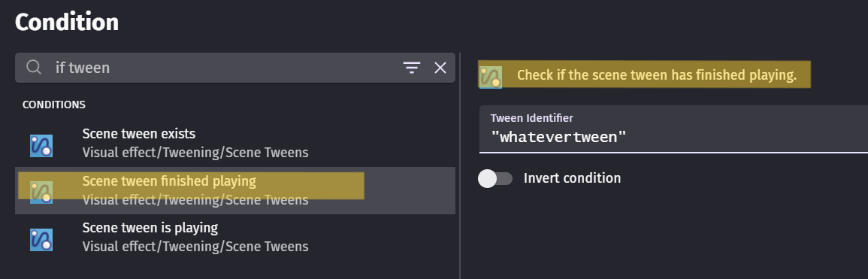The height and width of the screenshot is (279, 868).
Task: Click the 'Invert condition' label
Action: tap(573, 178)
